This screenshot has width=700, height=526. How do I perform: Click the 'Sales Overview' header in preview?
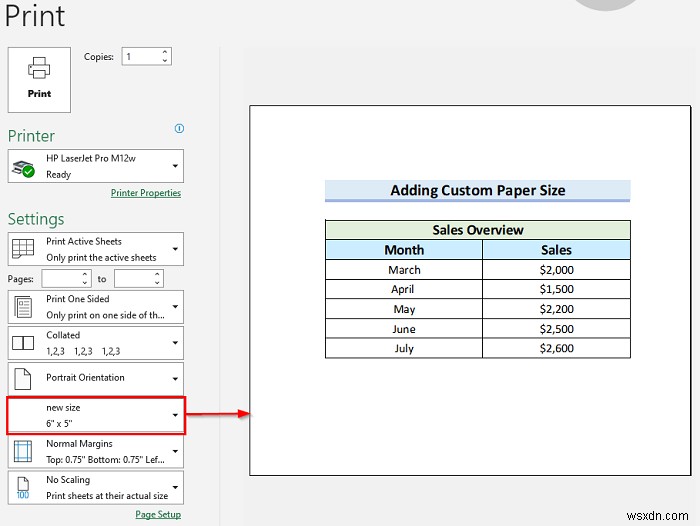point(478,230)
